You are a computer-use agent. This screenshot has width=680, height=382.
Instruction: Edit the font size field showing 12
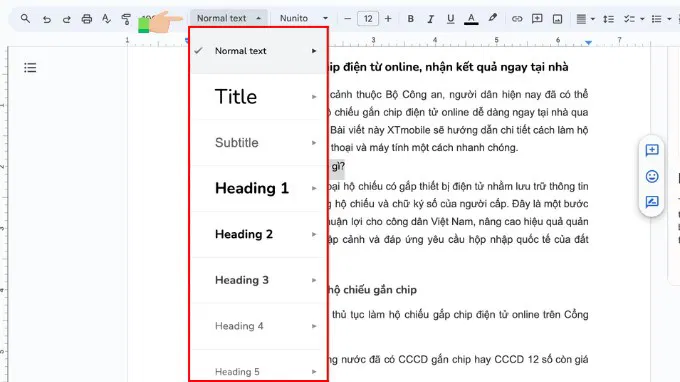coord(368,19)
